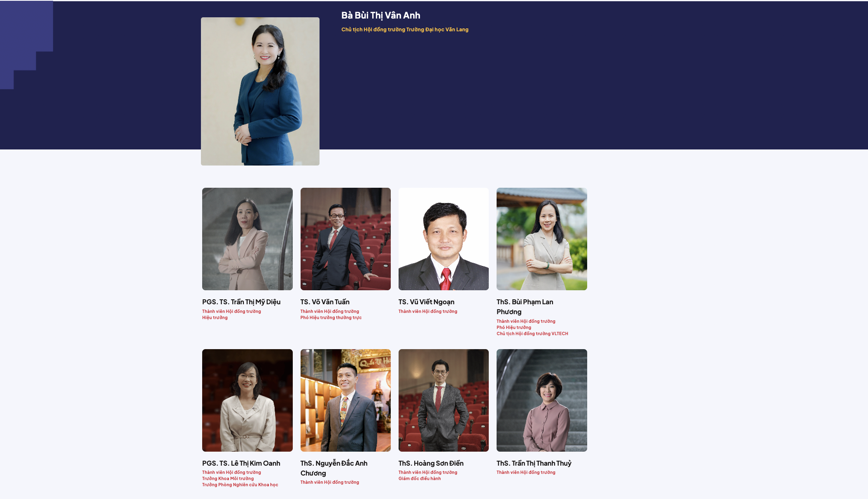Open Bùi Thị Vân Anh's chairwoman portrait
The image size is (868, 499).
260,91
